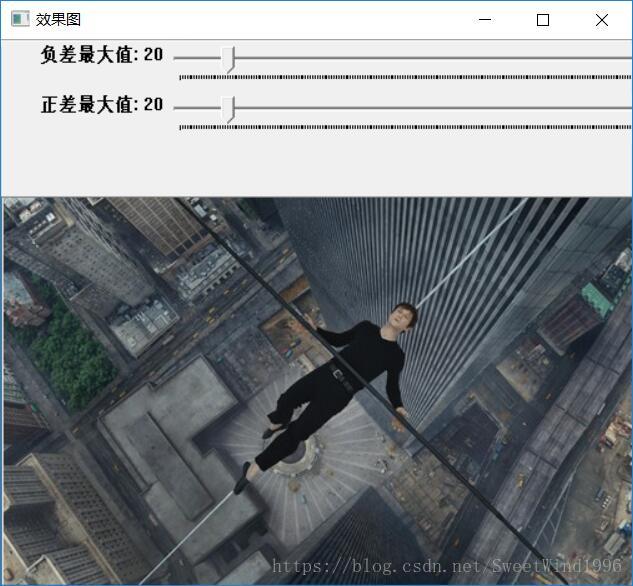Screen dimensions: 633x586
Task: Minimize the 效果图 window
Action: [484, 19]
